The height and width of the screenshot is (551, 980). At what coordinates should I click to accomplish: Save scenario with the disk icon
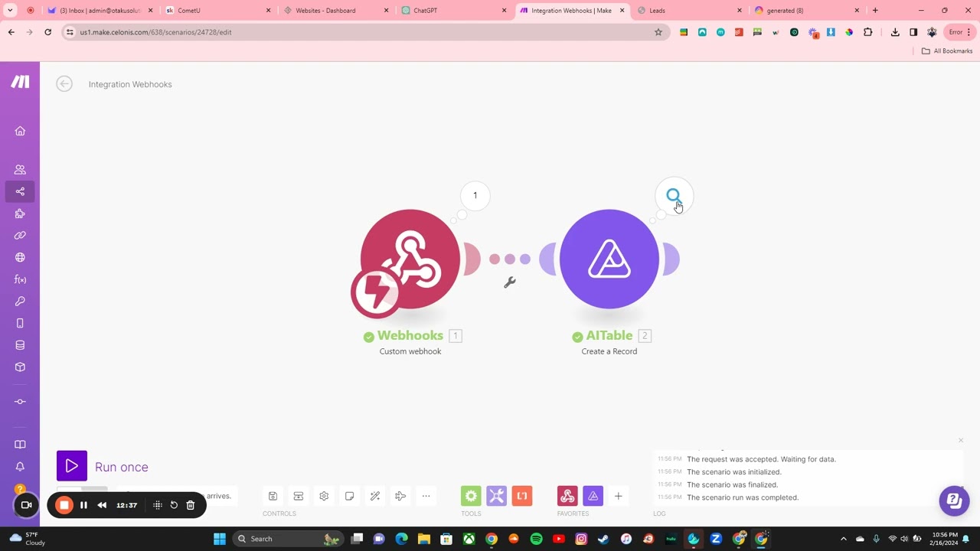click(x=273, y=496)
